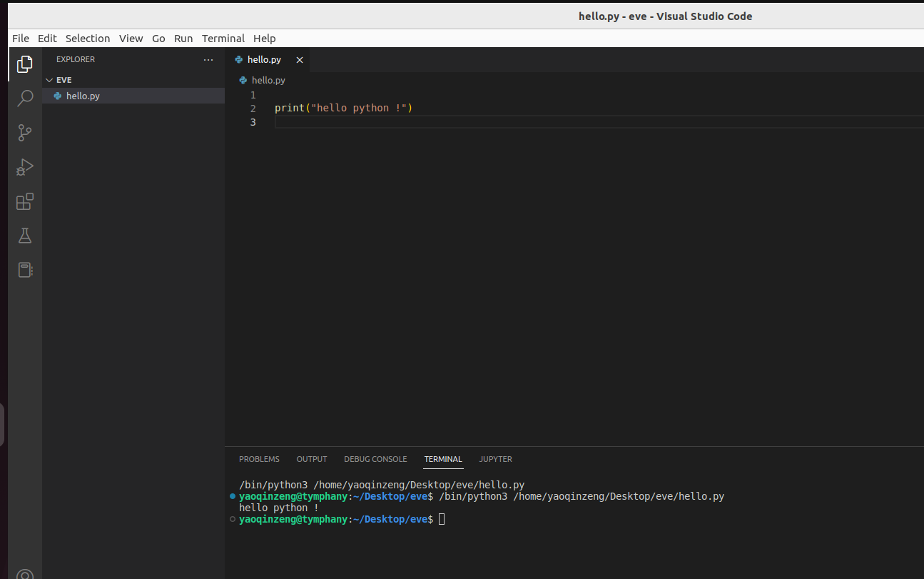This screenshot has height=579, width=924.
Task: Open the Source Control view icon
Action: tap(25, 132)
